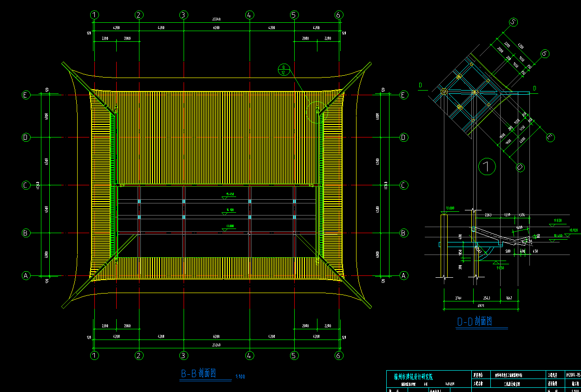Image resolution: width=581 pixels, height=392 pixels.
Task: Select the 23240 overall dimension at top
Action: (x=217, y=20)
